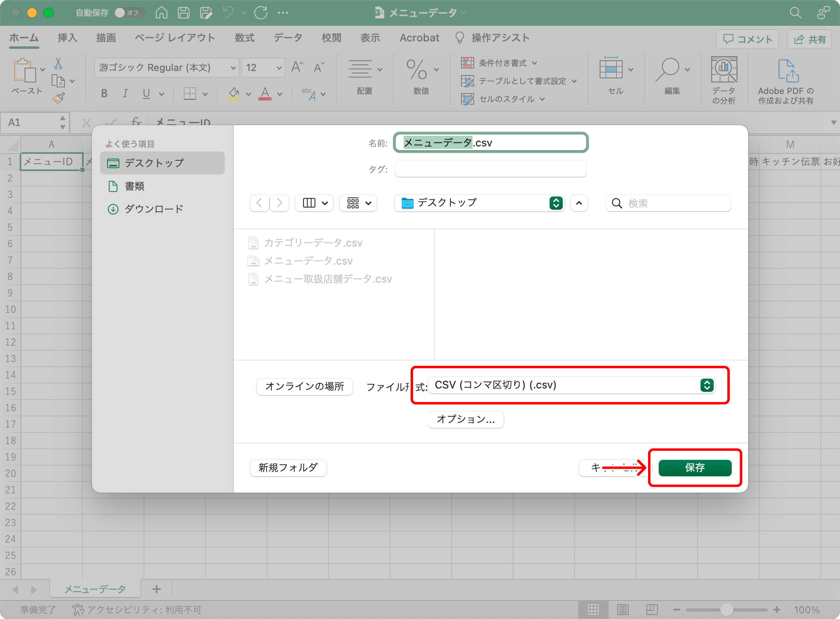Click the file メニュー取扱店舗データ.csv
Viewport: 840px width, 619px height.
tap(320, 279)
